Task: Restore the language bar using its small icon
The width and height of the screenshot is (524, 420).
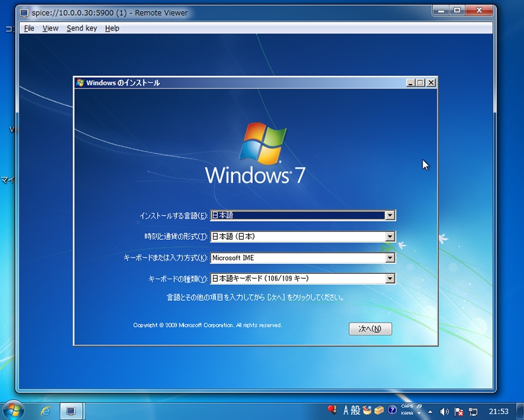Action: coord(419,406)
